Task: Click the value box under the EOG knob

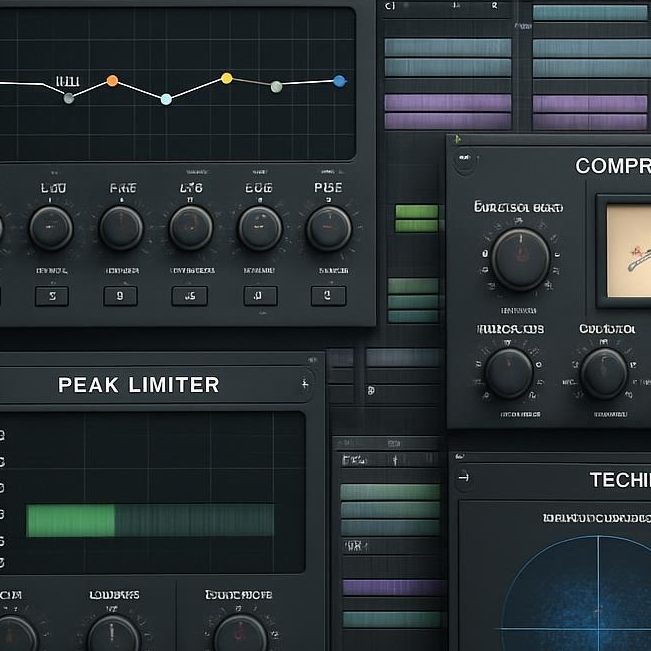Action: click(x=259, y=296)
